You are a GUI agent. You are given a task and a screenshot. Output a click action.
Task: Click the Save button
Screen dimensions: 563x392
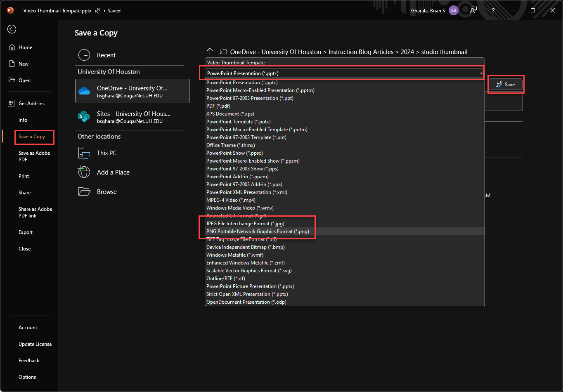(506, 84)
